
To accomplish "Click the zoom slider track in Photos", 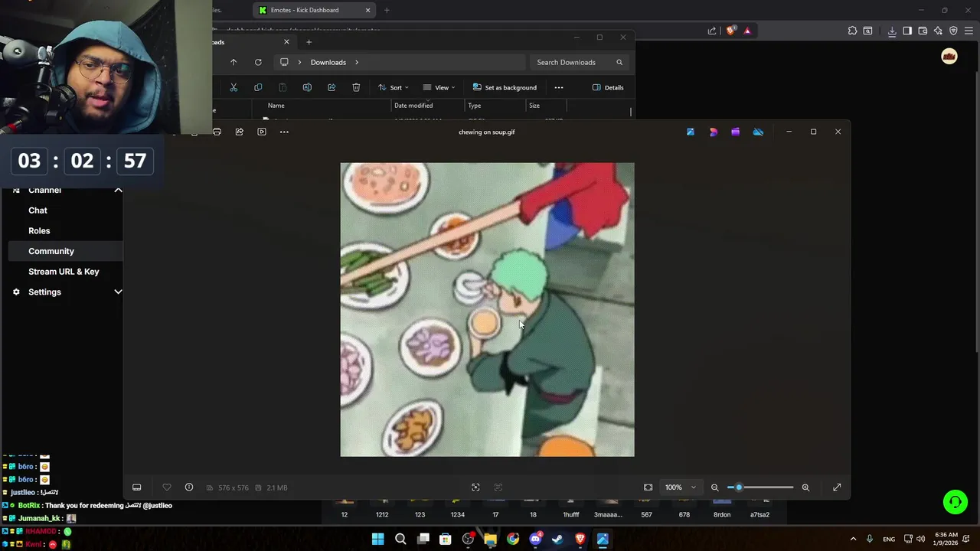I will point(761,487).
